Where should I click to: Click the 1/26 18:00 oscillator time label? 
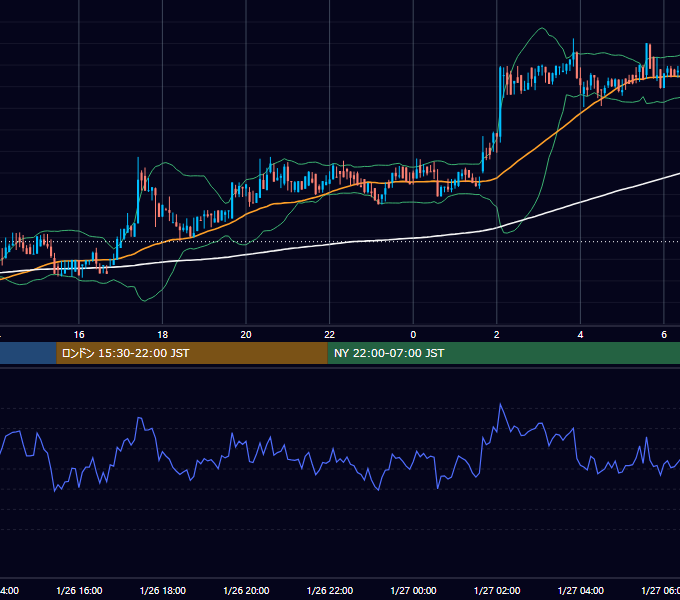click(x=163, y=590)
